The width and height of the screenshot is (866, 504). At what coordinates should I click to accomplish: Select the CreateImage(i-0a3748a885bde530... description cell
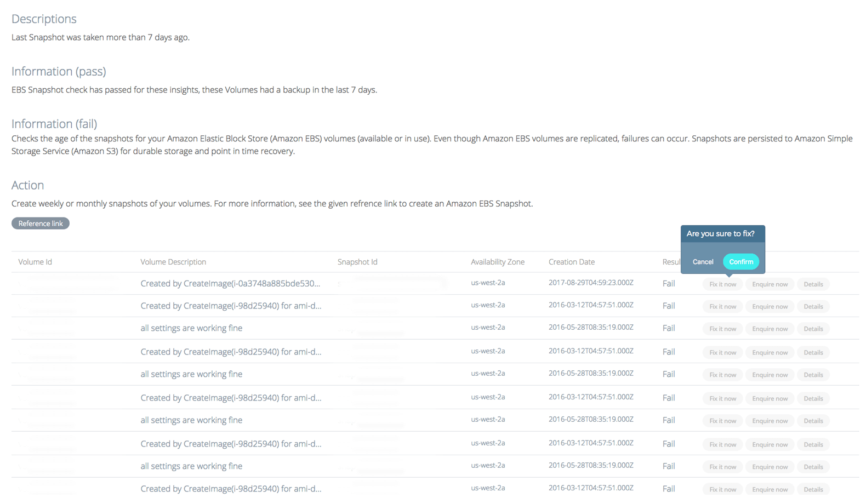coord(230,284)
